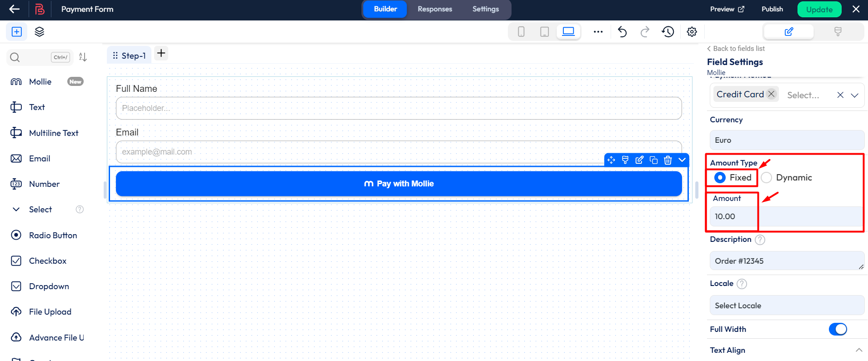The image size is (868, 361).
Task: Open the form history clock icon
Action: (x=667, y=32)
